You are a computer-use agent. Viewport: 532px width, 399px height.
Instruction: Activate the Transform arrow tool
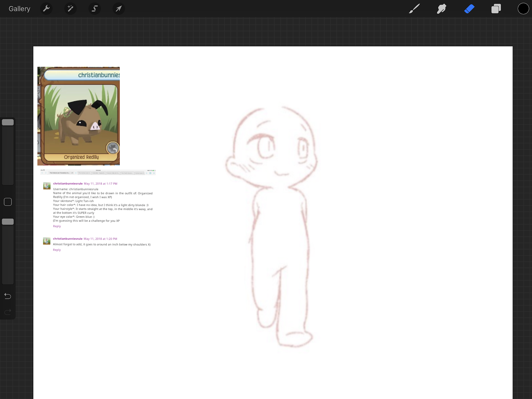click(119, 8)
